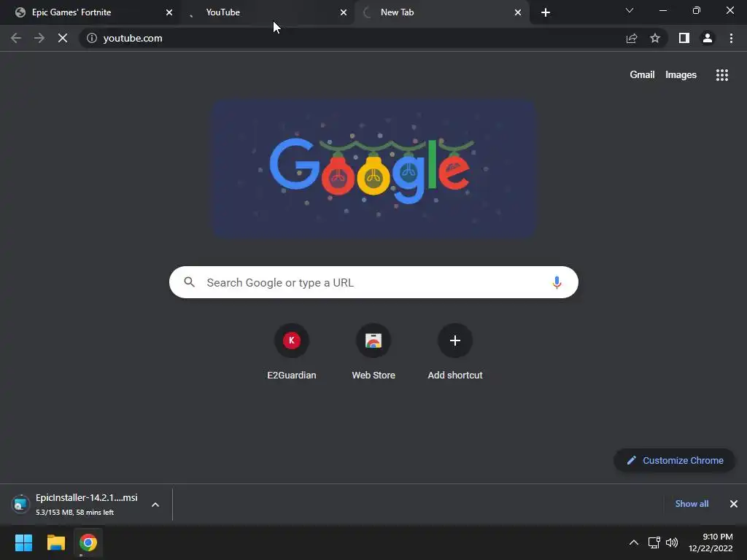747x560 pixels.
Task: Open the E2Guardian shortcut
Action: point(292,351)
